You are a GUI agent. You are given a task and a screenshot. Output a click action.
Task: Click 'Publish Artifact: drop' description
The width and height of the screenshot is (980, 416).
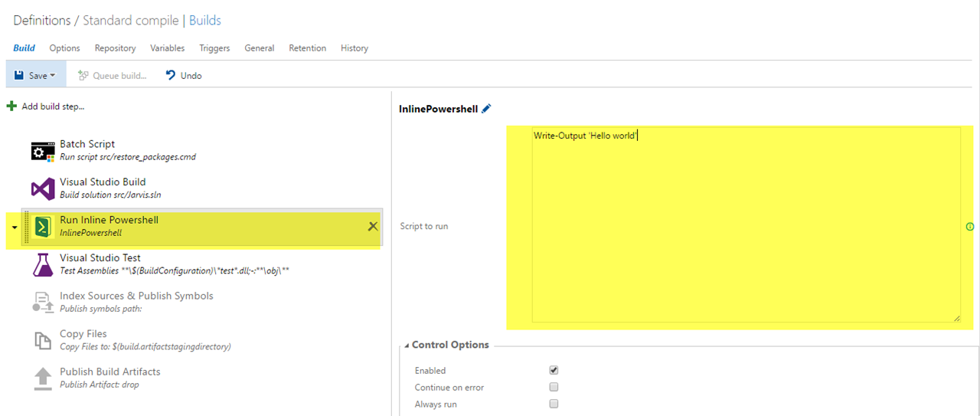tap(100, 385)
